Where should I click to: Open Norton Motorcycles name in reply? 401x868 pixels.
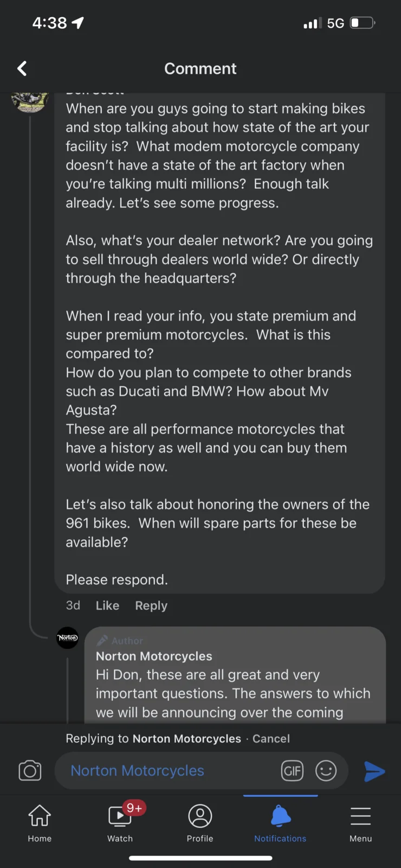click(x=154, y=656)
